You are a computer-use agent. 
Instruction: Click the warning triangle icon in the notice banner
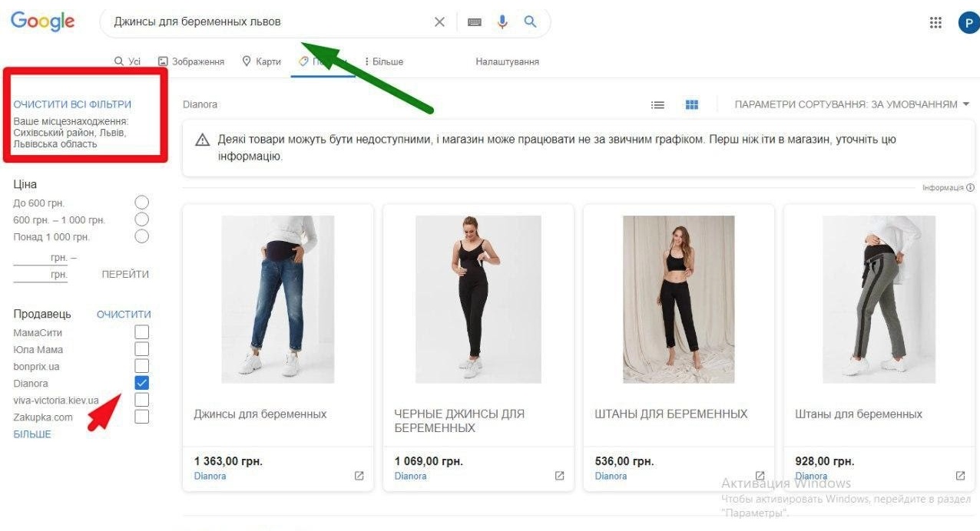coord(203,140)
